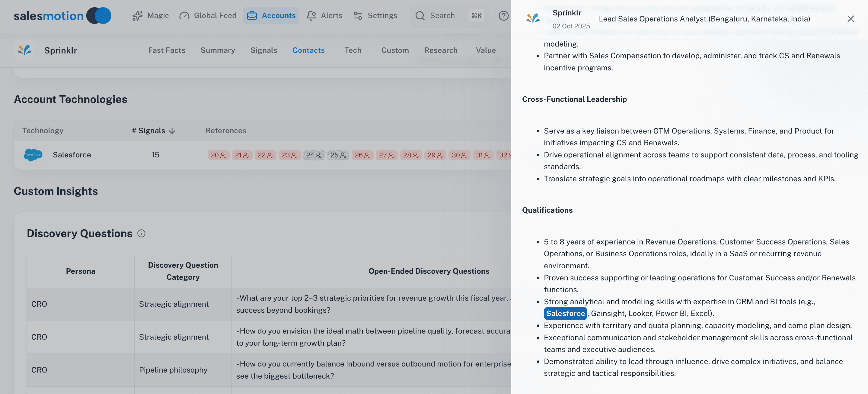Open Global Feed
868x394 pixels.
[x=208, y=15]
